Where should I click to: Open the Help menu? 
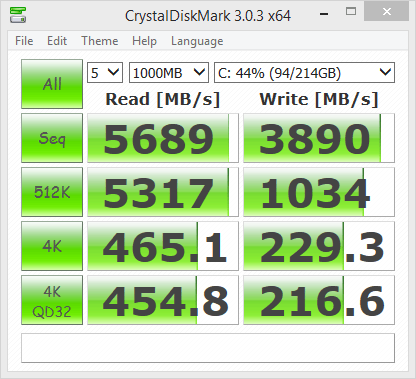tap(144, 41)
